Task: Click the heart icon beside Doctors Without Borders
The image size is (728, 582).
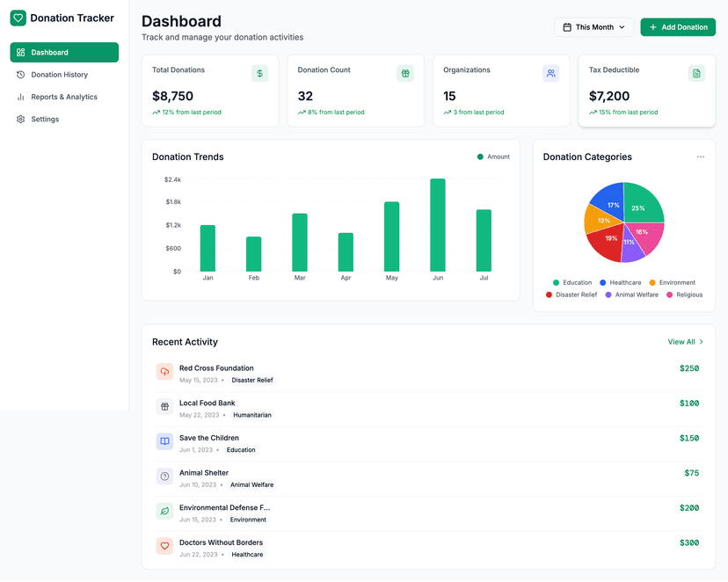Action: [164, 546]
